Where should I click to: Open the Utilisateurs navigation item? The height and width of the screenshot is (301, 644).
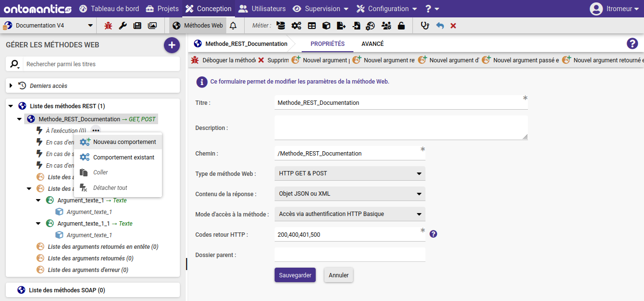click(262, 9)
